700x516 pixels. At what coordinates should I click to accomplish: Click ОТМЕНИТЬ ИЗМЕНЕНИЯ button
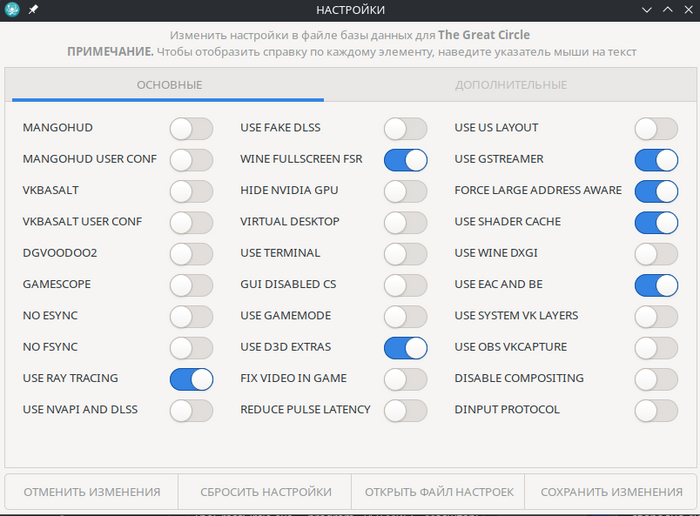pyautogui.click(x=92, y=492)
